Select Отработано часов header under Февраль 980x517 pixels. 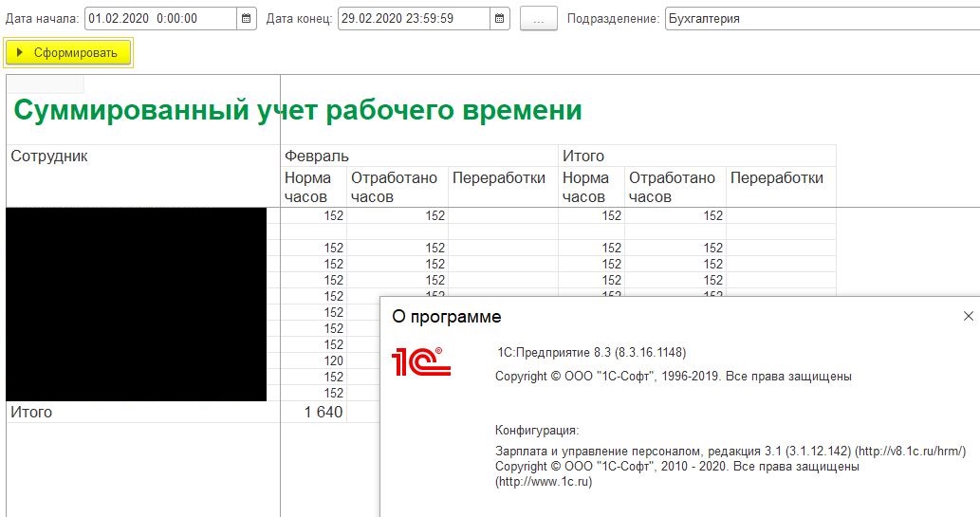(x=398, y=187)
